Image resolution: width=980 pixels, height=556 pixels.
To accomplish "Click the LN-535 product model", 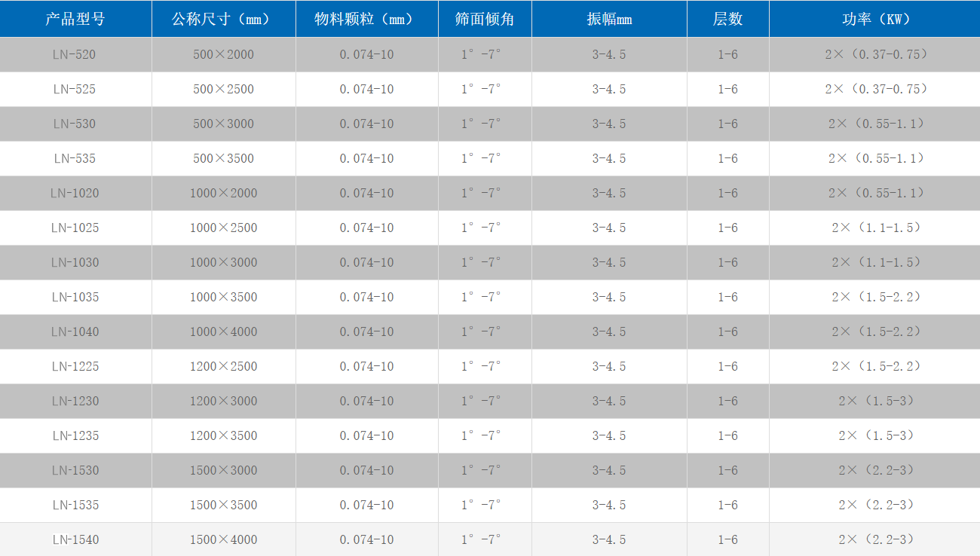I will pos(75,158).
